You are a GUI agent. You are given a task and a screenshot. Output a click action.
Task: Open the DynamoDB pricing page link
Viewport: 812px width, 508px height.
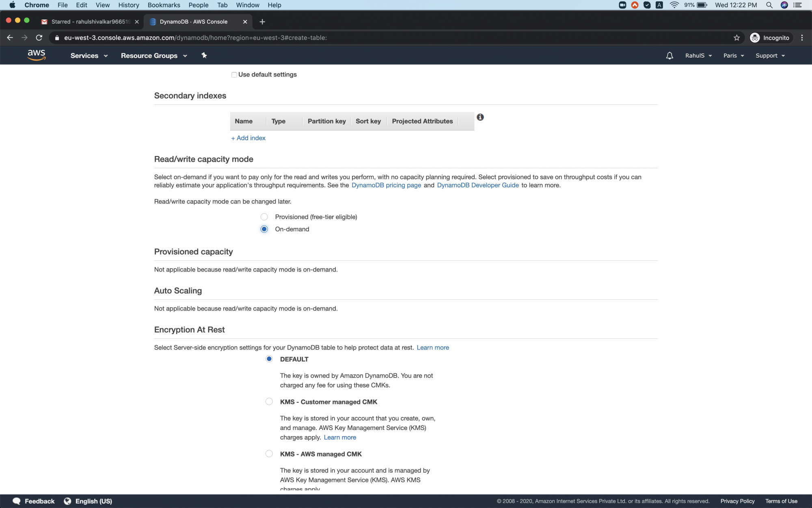386,185
